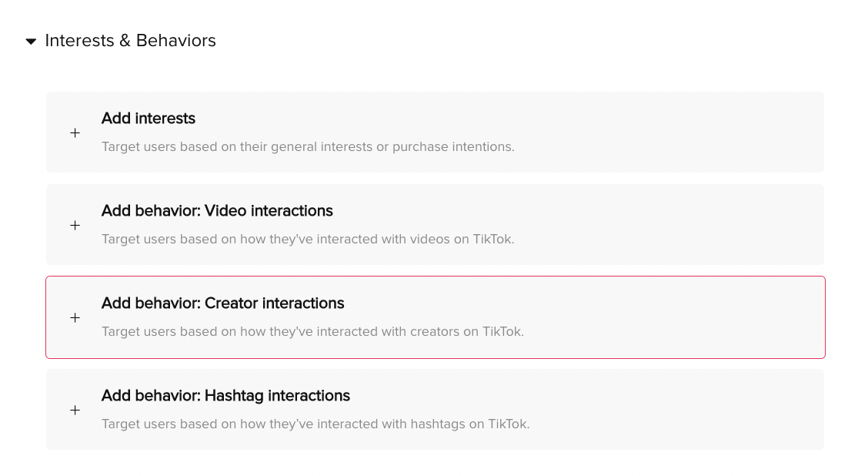Image resolution: width=868 pixels, height=476 pixels.
Task: Click the word Behaviors in the heading
Action: point(176,41)
